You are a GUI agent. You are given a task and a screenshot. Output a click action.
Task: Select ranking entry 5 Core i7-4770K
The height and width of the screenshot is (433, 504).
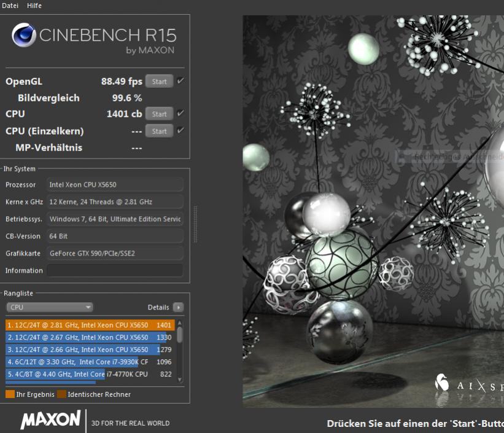(90, 374)
